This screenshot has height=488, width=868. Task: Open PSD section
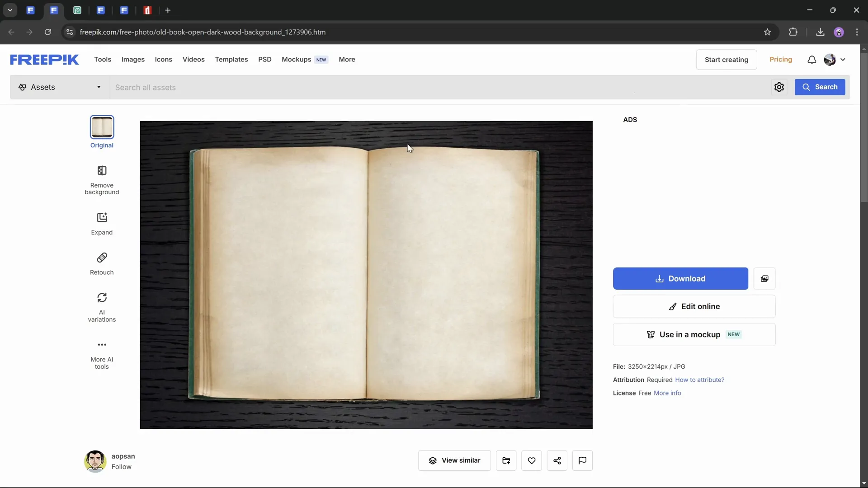[265, 60]
